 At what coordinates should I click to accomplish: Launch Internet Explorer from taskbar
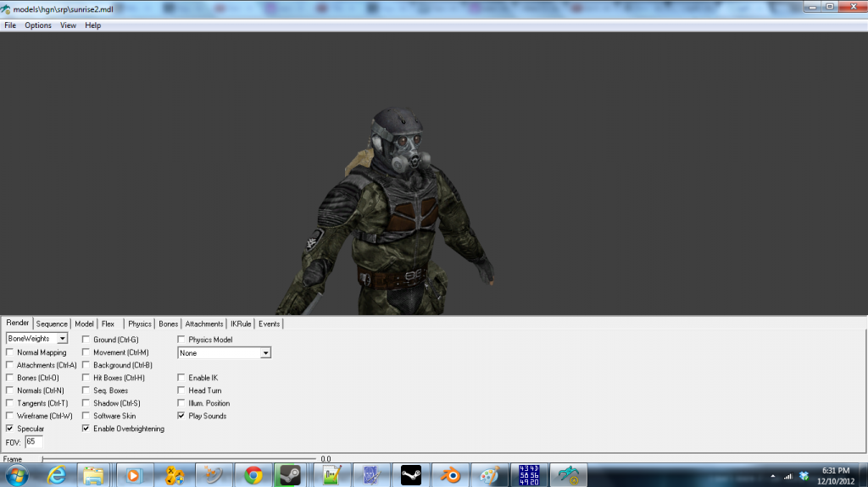tap(57, 475)
